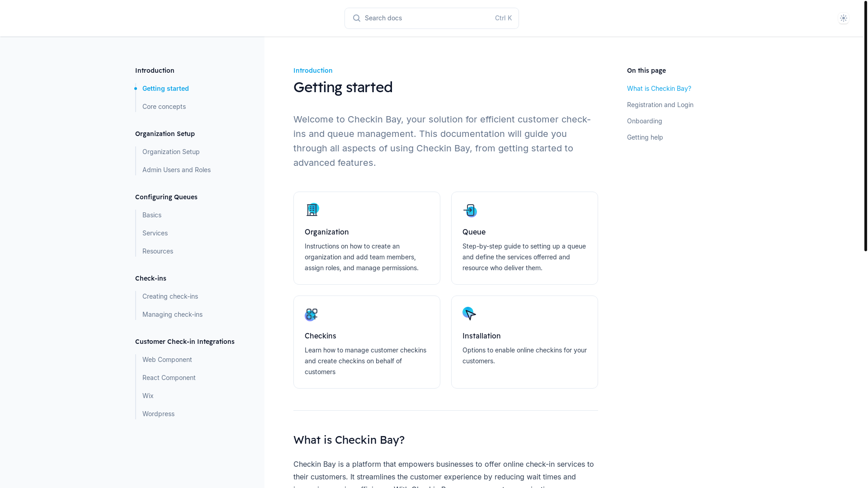
Task: Click the Organization building icon
Action: click(312, 210)
